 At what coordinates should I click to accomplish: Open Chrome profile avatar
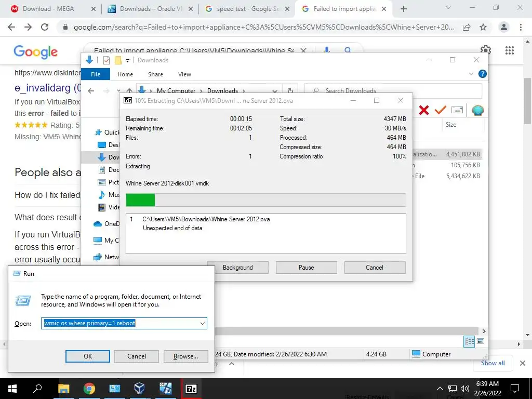tap(504, 27)
